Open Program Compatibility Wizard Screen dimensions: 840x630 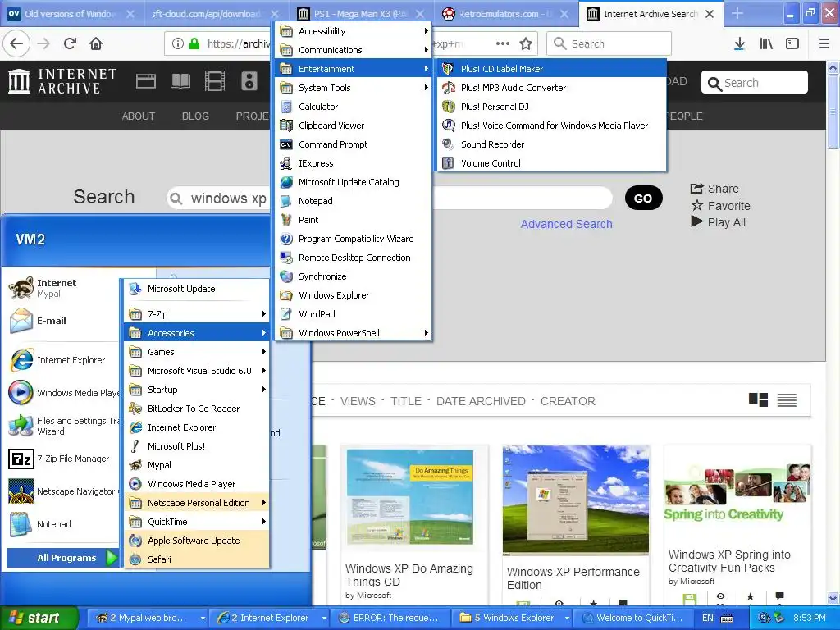click(354, 239)
